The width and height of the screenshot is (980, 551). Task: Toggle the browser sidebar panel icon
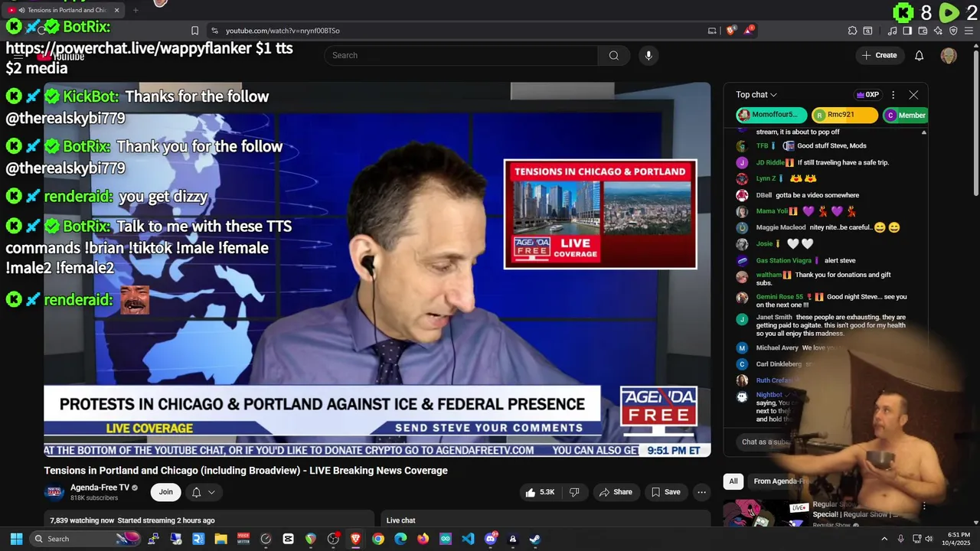(907, 31)
